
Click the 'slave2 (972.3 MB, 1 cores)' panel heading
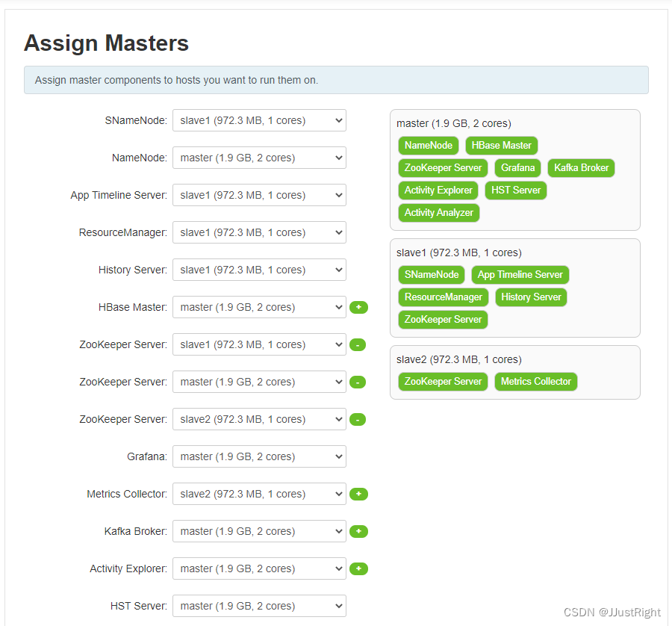(x=459, y=359)
